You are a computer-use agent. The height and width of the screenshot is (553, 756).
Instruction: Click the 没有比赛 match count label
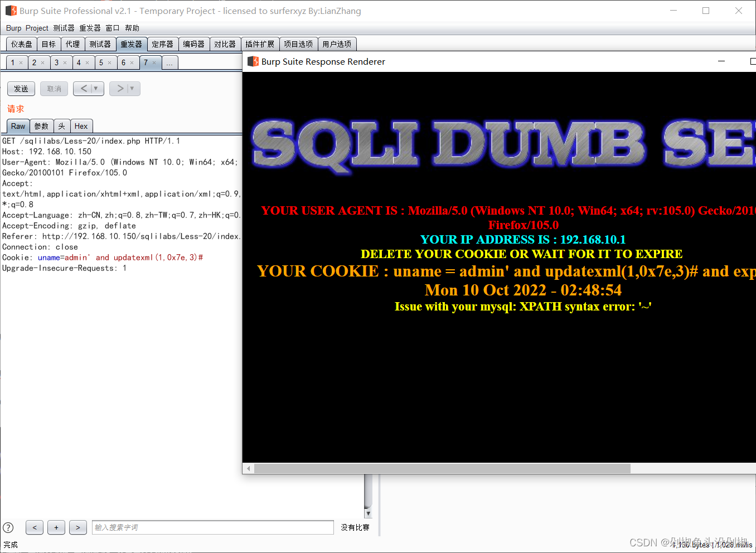[355, 527]
